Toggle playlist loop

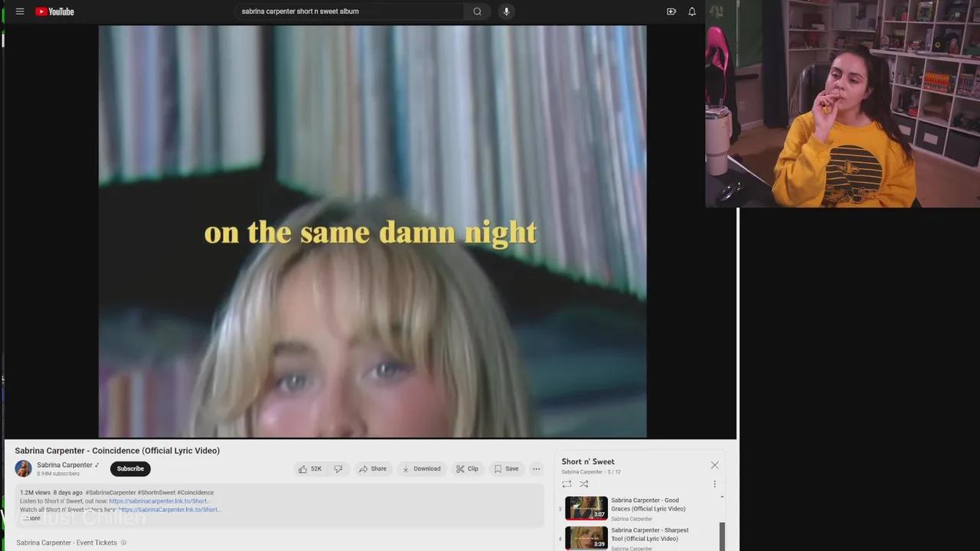click(x=567, y=484)
